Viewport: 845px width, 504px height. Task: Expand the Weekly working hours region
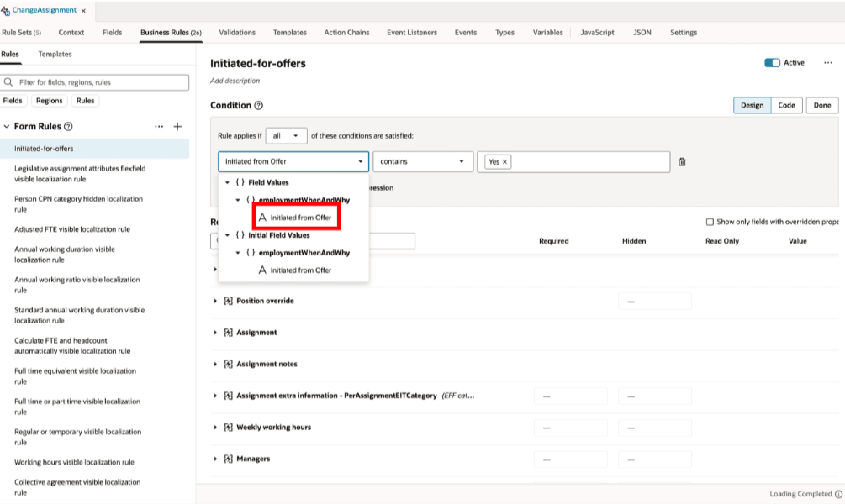click(215, 428)
